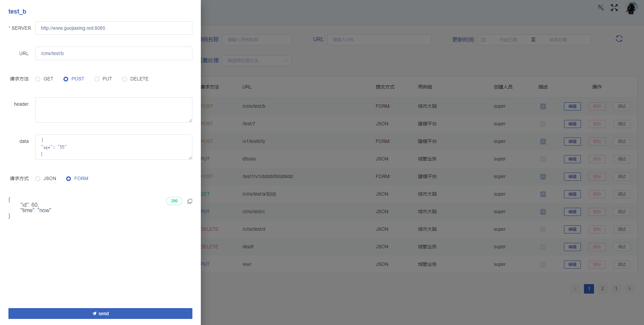Click the user avatar at top right
Screen dimensions: 644x325
[632, 8]
